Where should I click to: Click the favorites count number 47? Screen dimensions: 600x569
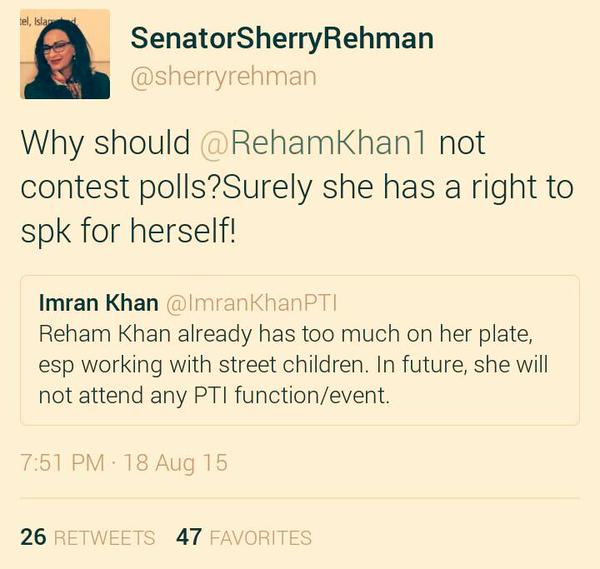point(189,537)
